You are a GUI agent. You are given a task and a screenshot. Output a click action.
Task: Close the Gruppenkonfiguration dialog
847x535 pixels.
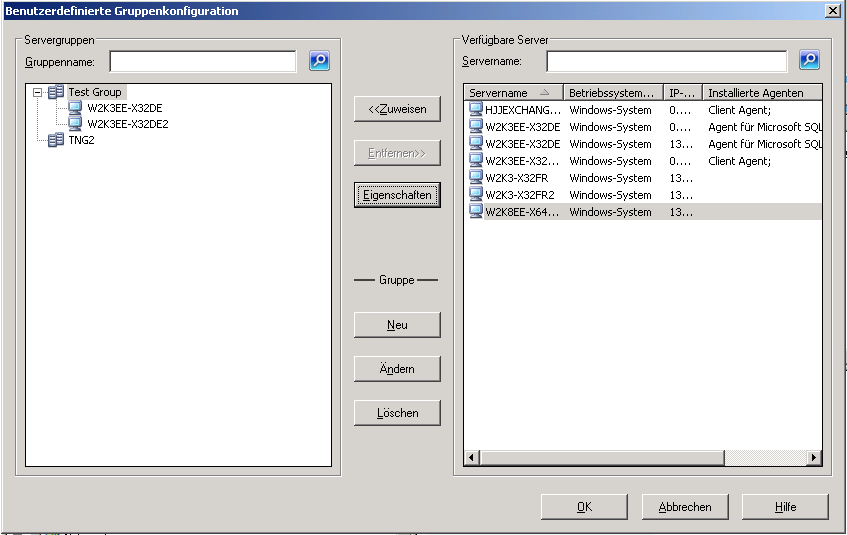[x=833, y=10]
